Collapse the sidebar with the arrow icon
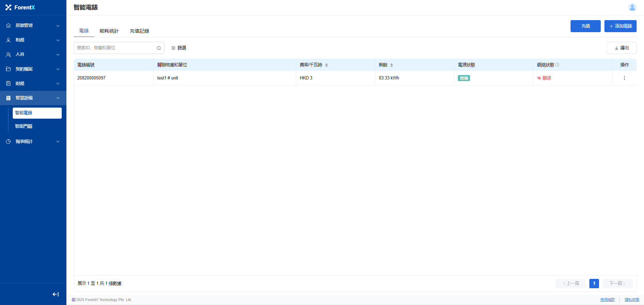The image size is (644, 305). [56, 294]
